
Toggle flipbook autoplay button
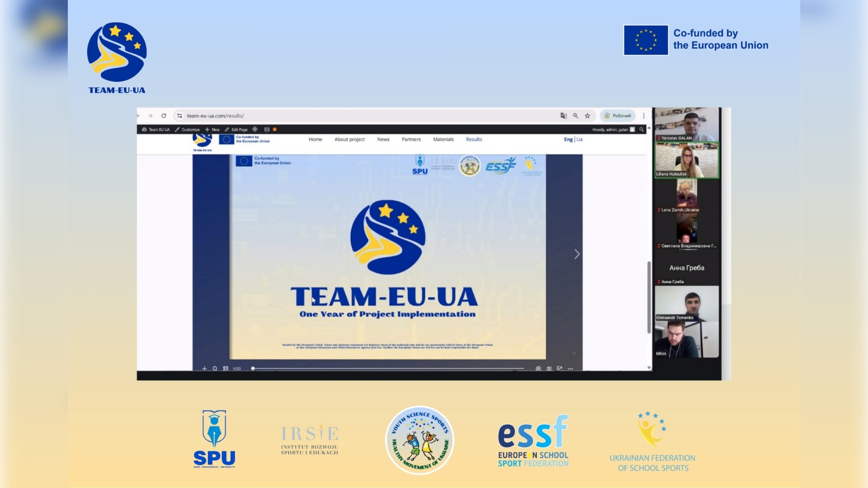538,368
